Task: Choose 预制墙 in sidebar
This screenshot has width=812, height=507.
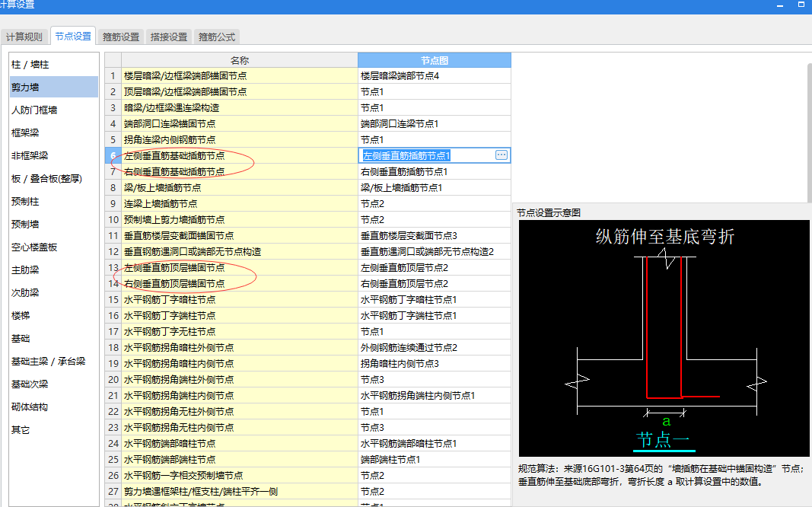Action: 54,224
